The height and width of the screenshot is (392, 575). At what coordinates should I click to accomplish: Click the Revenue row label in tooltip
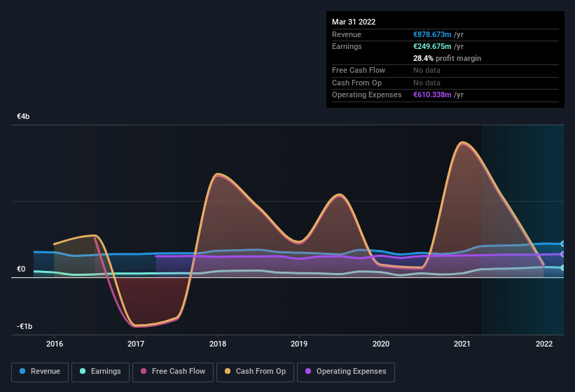coord(346,34)
